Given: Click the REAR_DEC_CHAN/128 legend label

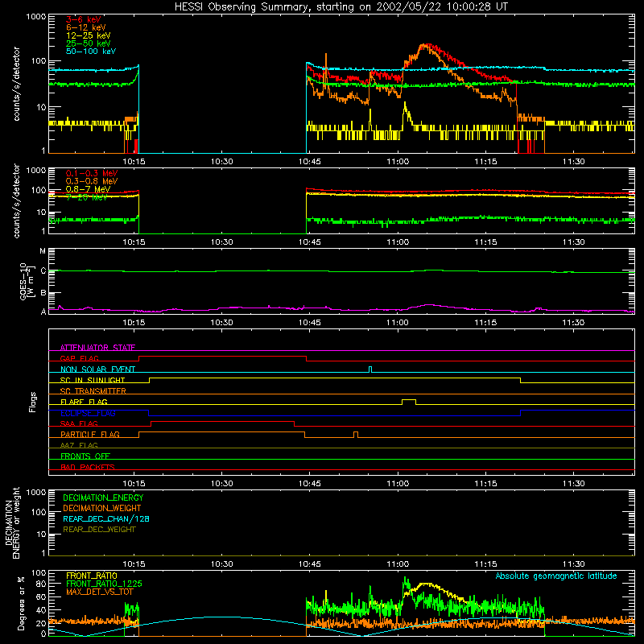Looking at the screenshot, I should tap(106, 518).
